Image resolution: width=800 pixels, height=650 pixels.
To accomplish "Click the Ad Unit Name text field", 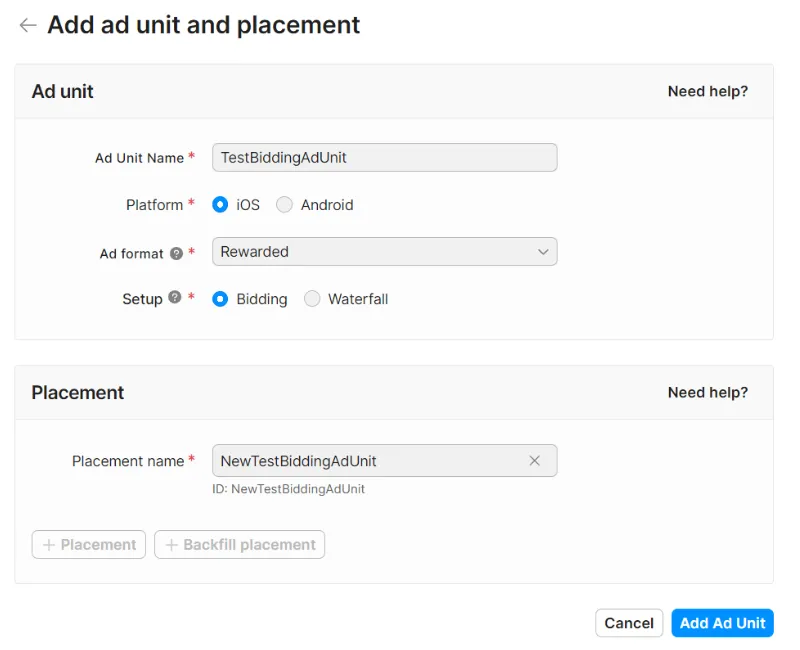I will 384,157.
